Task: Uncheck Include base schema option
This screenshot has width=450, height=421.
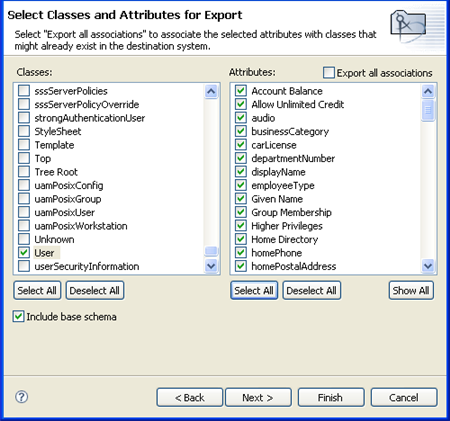Action: coord(18,316)
